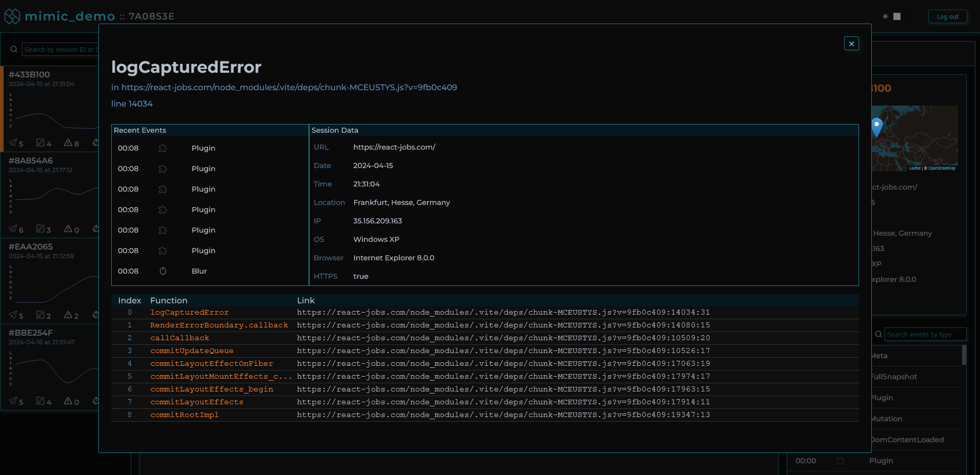Open the chunk-MCEUSTYS.js URL under logCapturedError
Image resolution: width=980 pixels, height=475 pixels.
tap(289, 87)
